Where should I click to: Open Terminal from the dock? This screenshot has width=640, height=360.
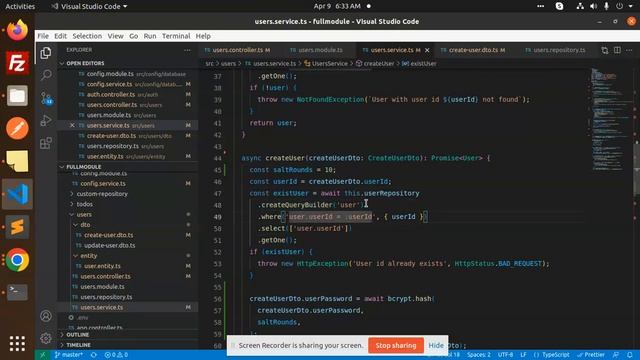click(x=17, y=292)
